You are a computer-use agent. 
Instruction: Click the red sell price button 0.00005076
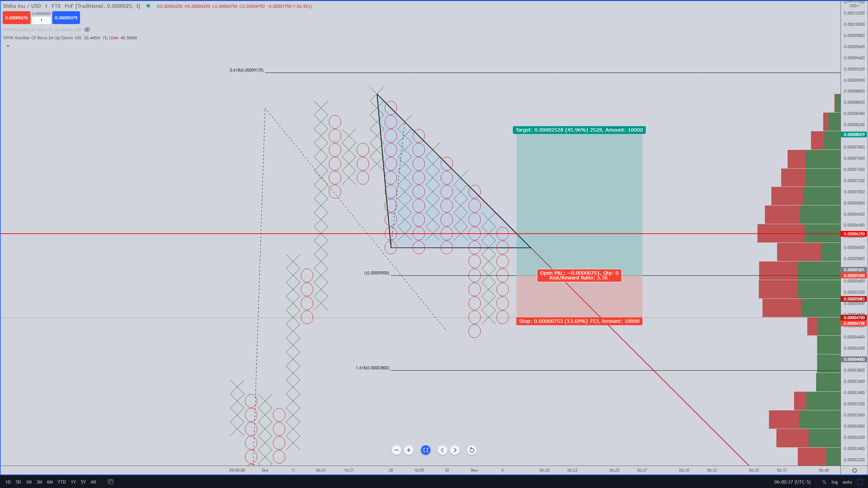click(x=16, y=18)
